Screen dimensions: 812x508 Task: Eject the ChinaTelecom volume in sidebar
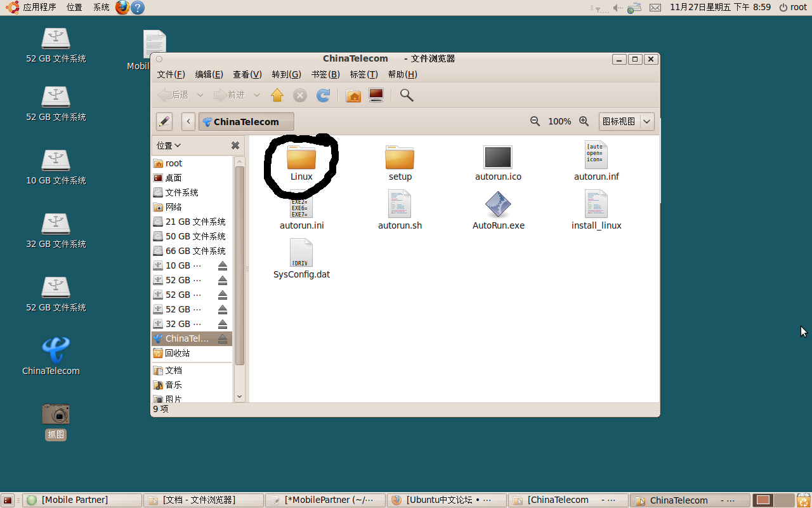[x=223, y=338]
